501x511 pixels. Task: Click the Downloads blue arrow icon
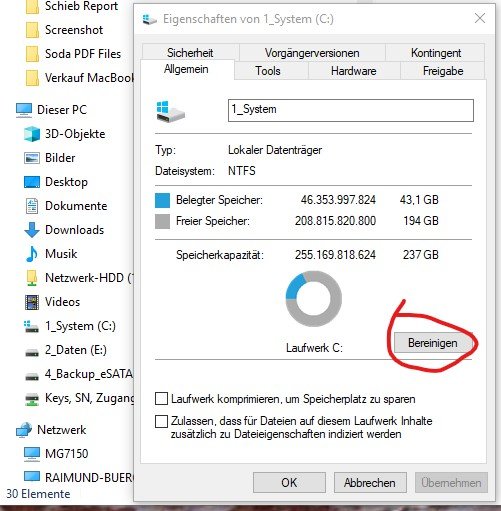point(32,230)
